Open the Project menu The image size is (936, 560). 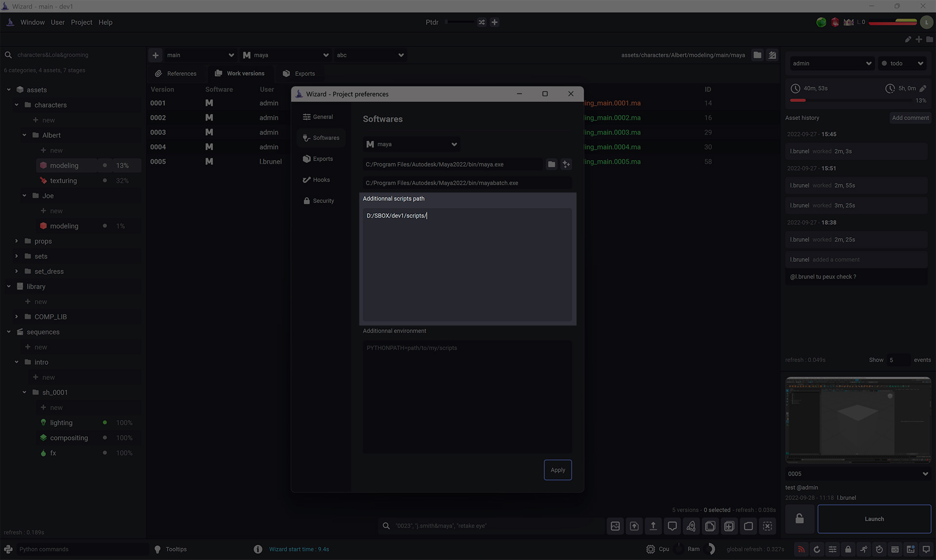click(81, 22)
